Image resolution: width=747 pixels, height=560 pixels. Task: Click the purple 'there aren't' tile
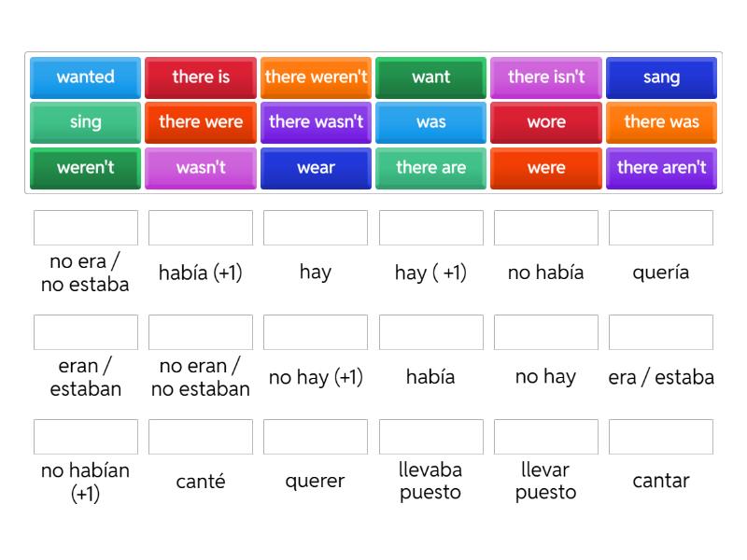pos(661,168)
